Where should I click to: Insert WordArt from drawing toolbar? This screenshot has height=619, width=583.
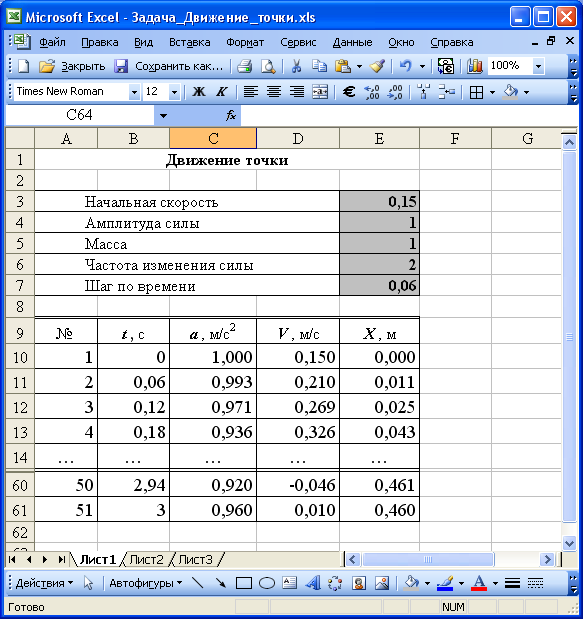[x=313, y=583]
